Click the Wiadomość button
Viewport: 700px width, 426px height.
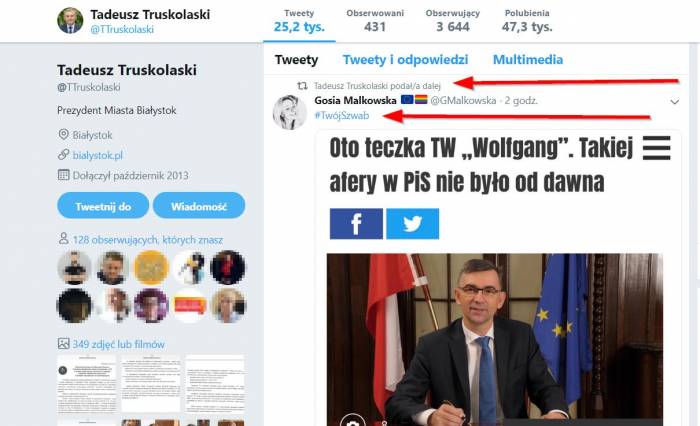pyautogui.click(x=199, y=206)
